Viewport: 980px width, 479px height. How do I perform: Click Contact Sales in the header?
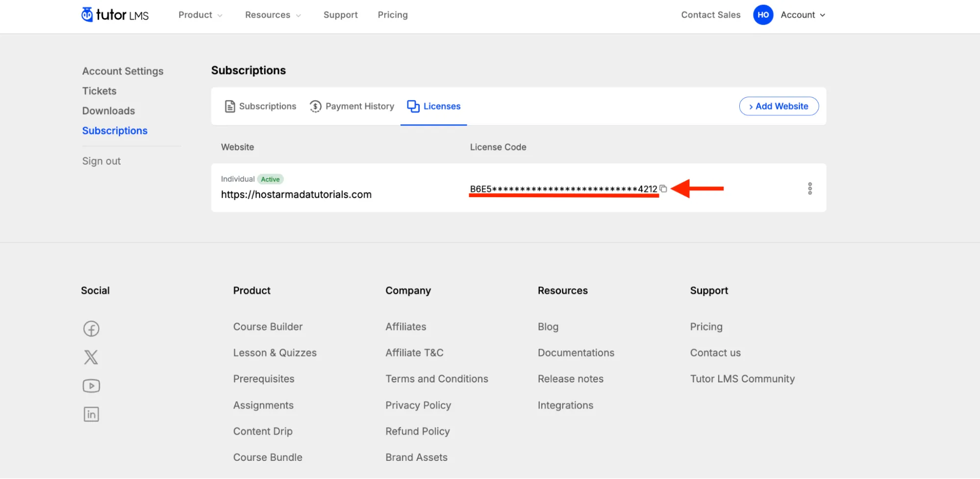tap(711, 15)
